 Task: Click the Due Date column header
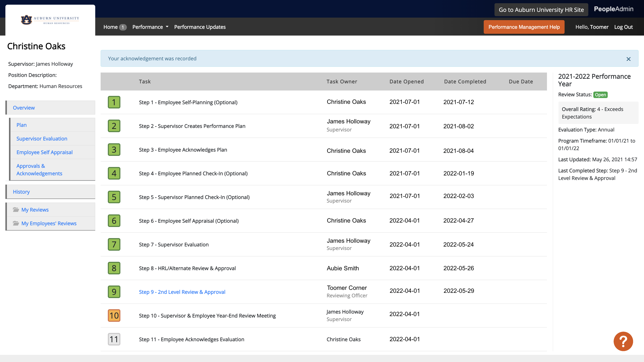521,82
